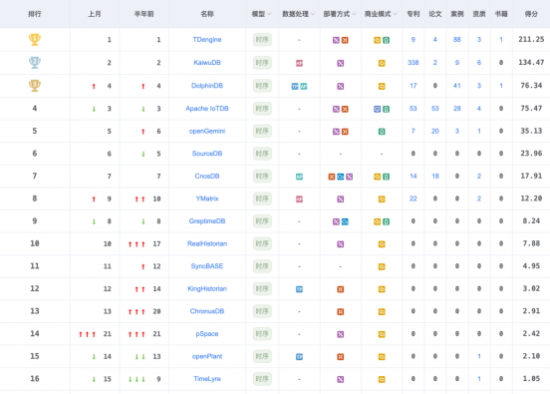Click the 名称 column header
550x394 pixels.
(x=207, y=14)
